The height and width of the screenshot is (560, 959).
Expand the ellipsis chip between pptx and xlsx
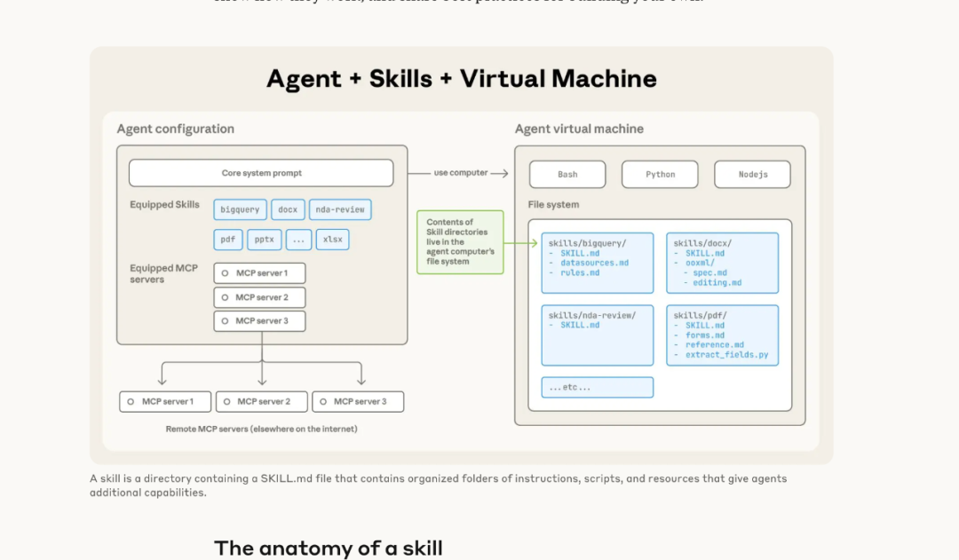[298, 239]
